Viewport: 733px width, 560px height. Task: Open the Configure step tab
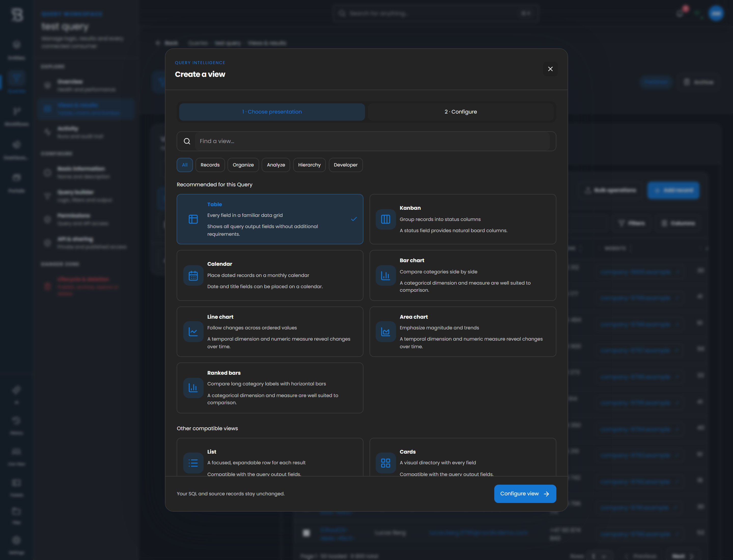[x=460, y=112]
